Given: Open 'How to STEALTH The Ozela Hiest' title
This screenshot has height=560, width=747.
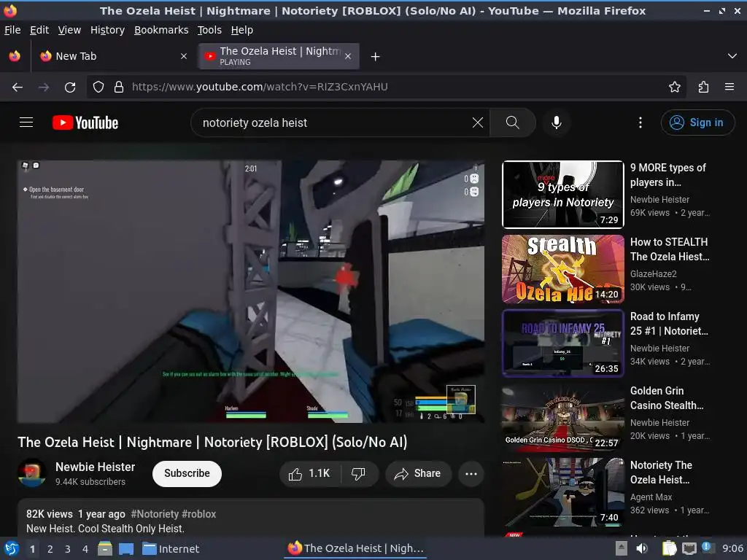Looking at the screenshot, I should click(x=670, y=249).
